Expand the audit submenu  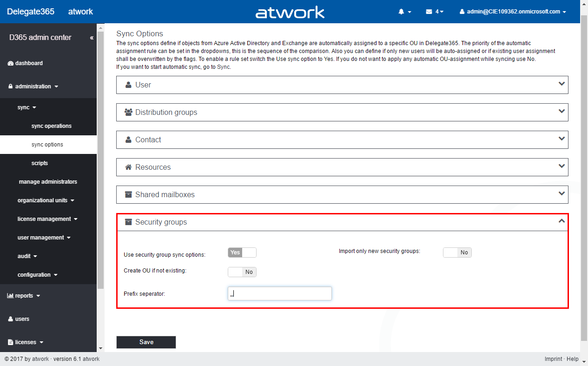click(27, 256)
